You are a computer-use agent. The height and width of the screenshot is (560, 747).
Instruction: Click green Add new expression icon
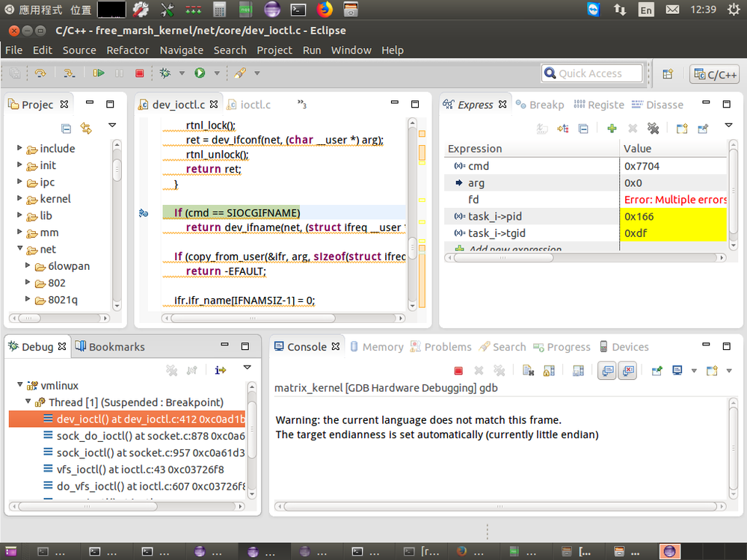612,128
